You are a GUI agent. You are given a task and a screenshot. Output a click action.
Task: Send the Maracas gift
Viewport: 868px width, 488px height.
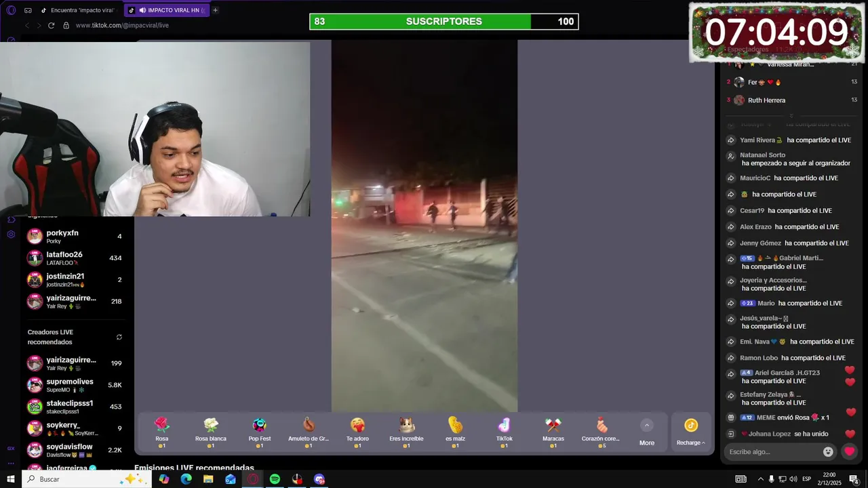[x=553, y=432]
